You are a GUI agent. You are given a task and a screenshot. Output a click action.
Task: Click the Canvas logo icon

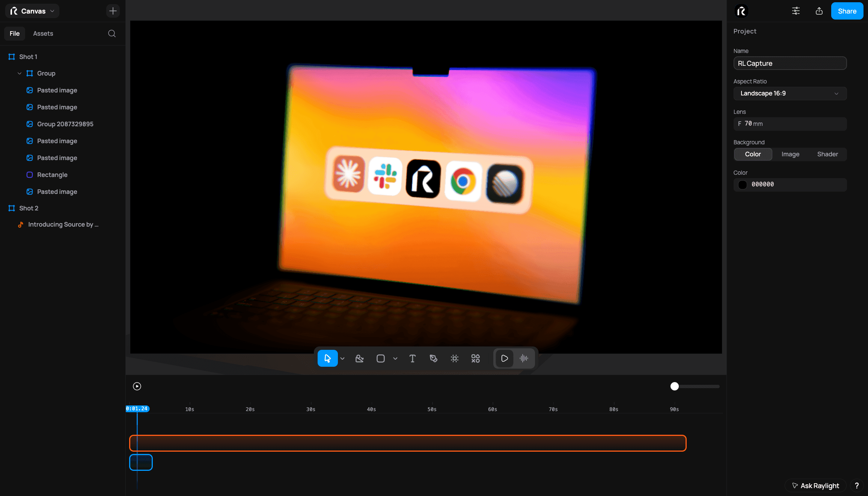pos(14,11)
